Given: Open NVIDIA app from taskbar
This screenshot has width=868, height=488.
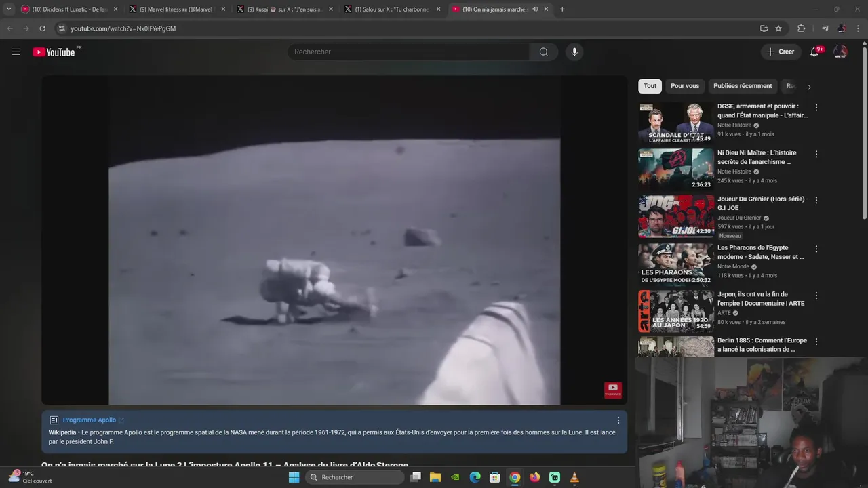Looking at the screenshot, I should coord(455,477).
